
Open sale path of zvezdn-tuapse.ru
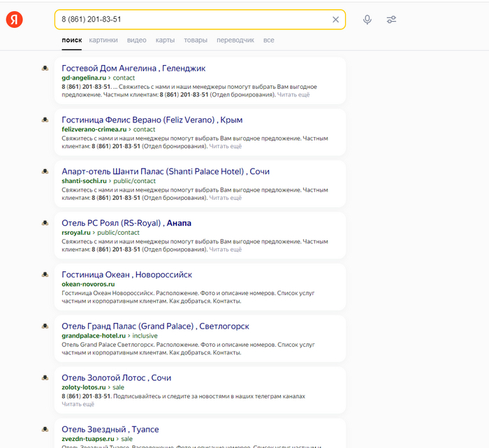coord(126,439)
